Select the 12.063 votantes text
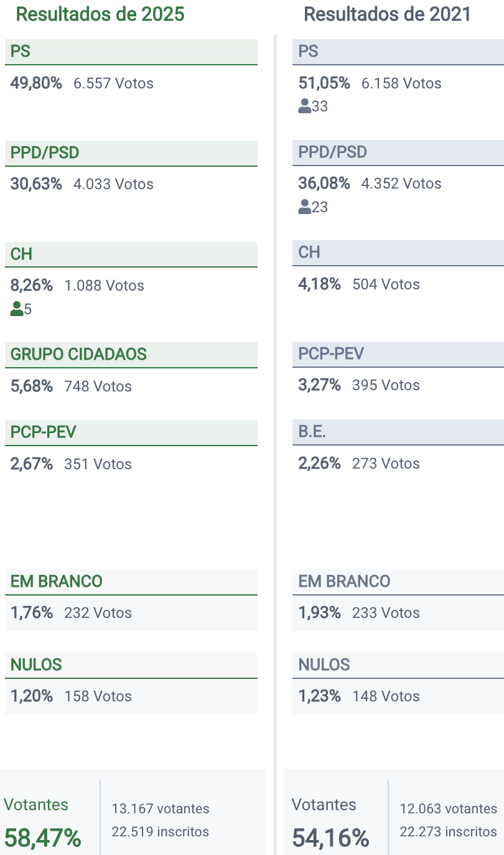The image size is (504, 855). 449,809
